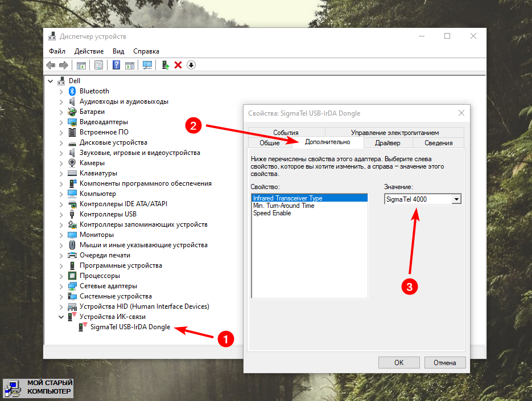The image size is (532, 401).
Task: Select Speed Enable in property list
Action: [272, 213]
